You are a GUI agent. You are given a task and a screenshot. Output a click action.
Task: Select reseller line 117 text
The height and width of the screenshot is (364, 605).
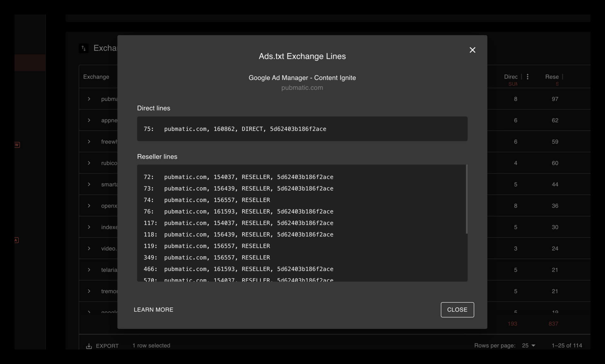[x=239, y=223]
